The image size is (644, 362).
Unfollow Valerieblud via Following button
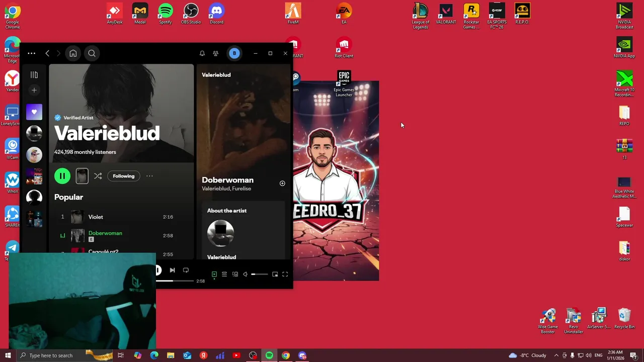(x=124, y=176)
